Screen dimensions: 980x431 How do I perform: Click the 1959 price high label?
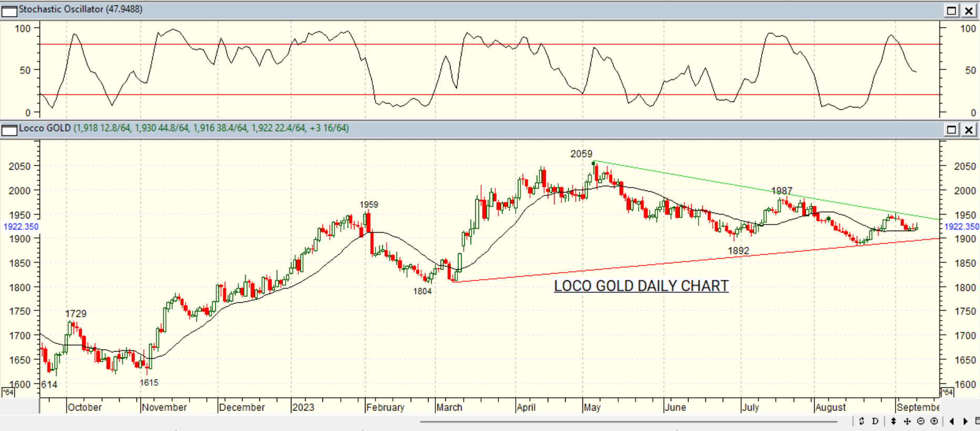click(369, 205)
